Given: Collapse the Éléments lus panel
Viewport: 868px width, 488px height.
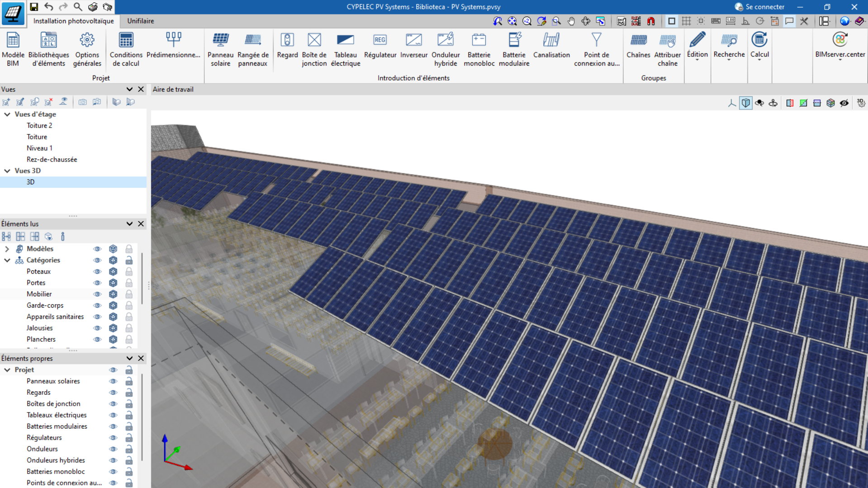Looking at the screenshot, I should point(129,224).
